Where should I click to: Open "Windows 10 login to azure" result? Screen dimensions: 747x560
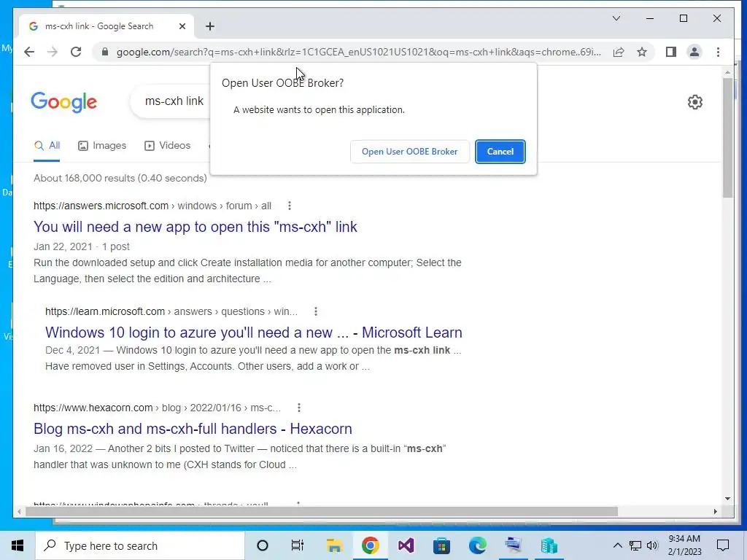pyautogui.click(x=253, y=332)
